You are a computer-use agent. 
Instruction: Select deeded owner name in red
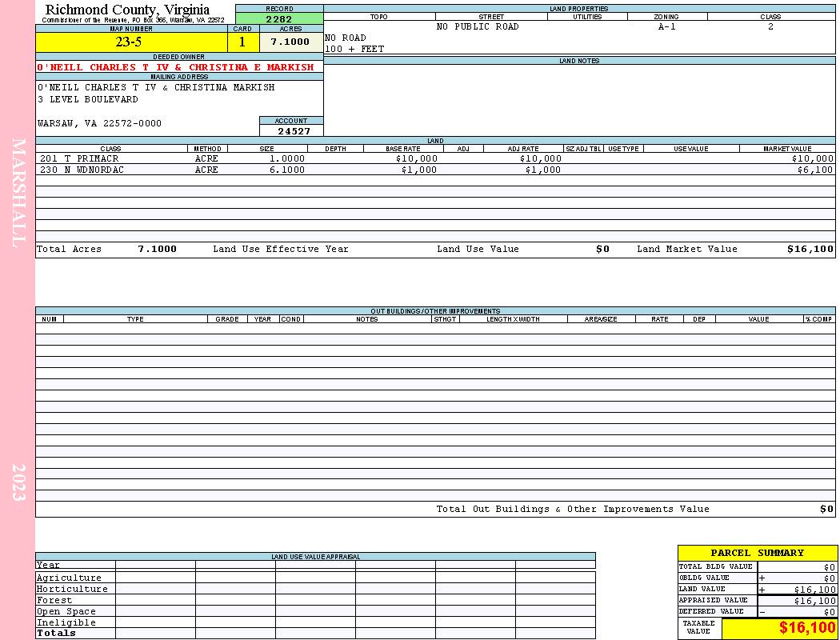[x=176, y=67]
